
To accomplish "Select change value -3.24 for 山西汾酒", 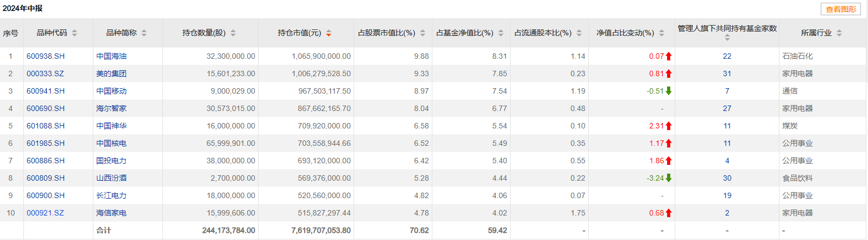I will click(x=655, y=178).
